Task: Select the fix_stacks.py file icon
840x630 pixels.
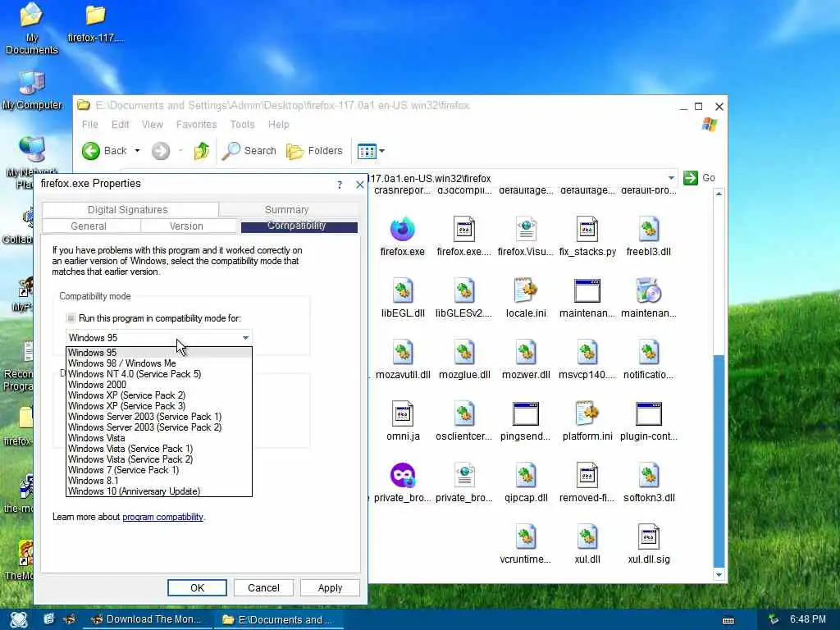Action: tap(587, 230)
